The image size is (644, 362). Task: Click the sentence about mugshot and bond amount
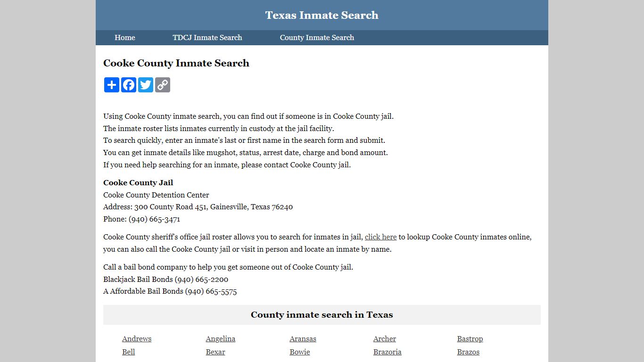[246, 153]
